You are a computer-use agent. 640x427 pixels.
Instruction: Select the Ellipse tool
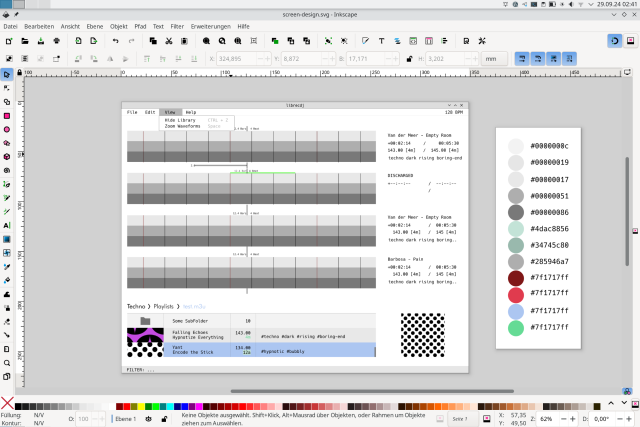tap(7, 129)
